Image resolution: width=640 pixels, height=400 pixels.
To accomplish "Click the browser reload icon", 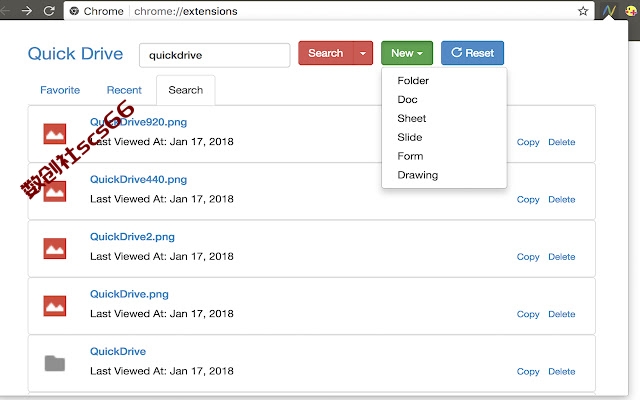I will (x=49, y=11).
